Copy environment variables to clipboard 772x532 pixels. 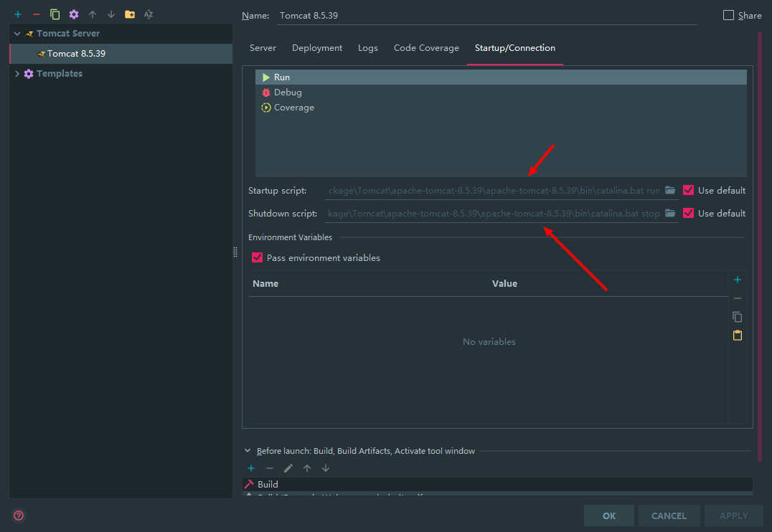[x=738, y=317]
